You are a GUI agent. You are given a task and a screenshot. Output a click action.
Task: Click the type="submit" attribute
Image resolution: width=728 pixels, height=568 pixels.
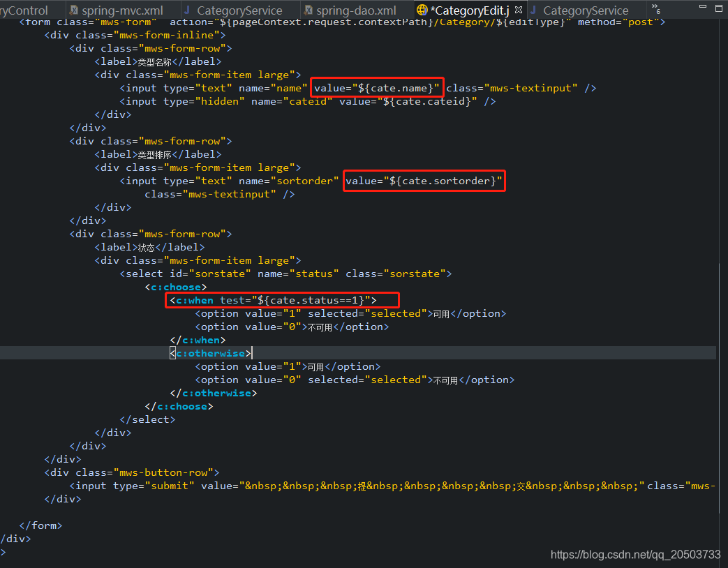[154, 486]
